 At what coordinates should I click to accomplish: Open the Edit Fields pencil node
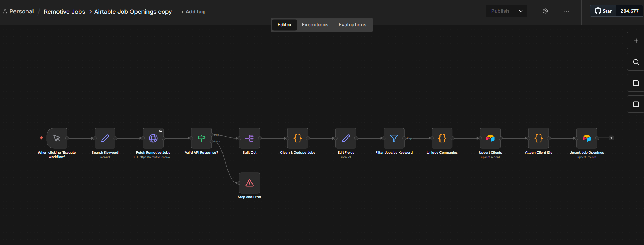click(346, 138)
